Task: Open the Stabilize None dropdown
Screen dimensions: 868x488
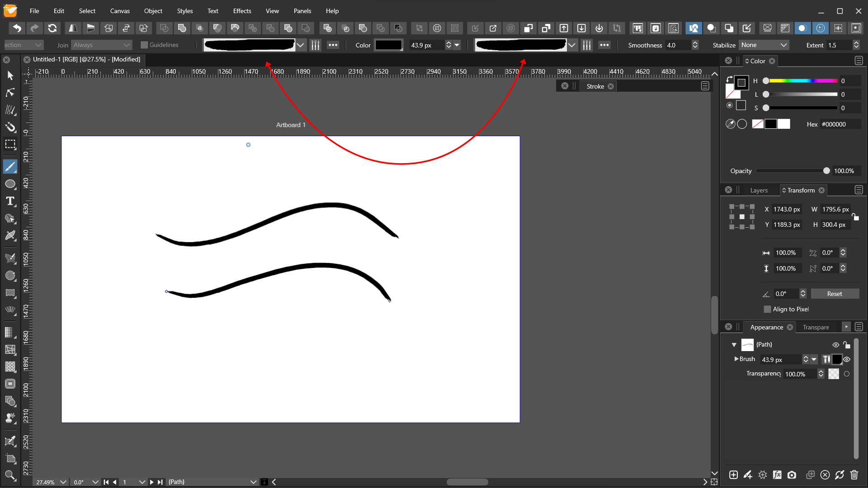Action: pos(764,45)
